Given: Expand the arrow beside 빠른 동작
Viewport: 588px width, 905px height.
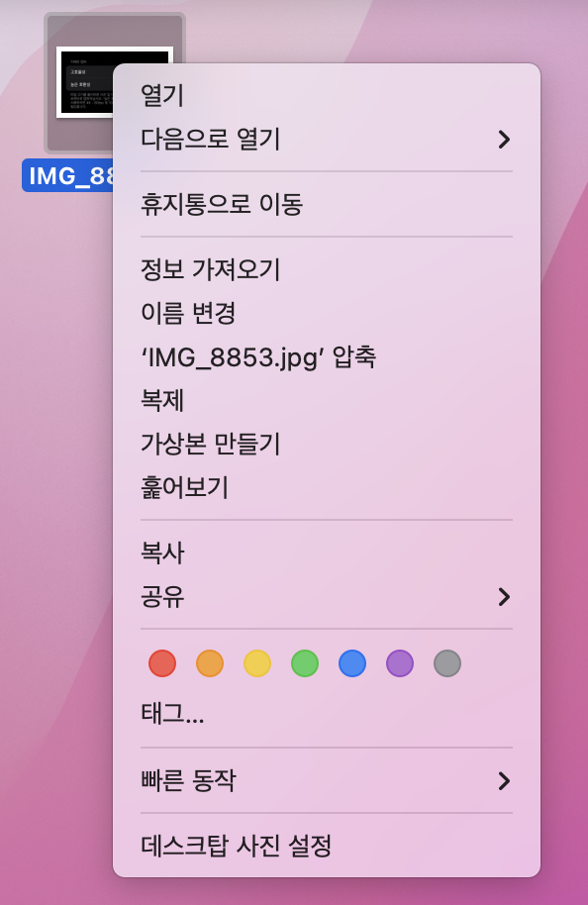Looking at the screenshot, I should (504, 781).
